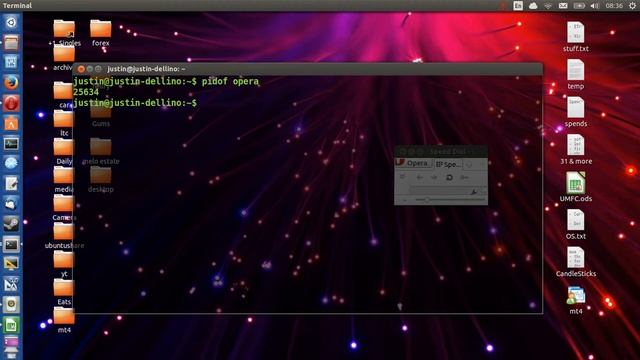Click terminal window title bar text
This screenshot has width=640, height=360.
coord(146,69)
